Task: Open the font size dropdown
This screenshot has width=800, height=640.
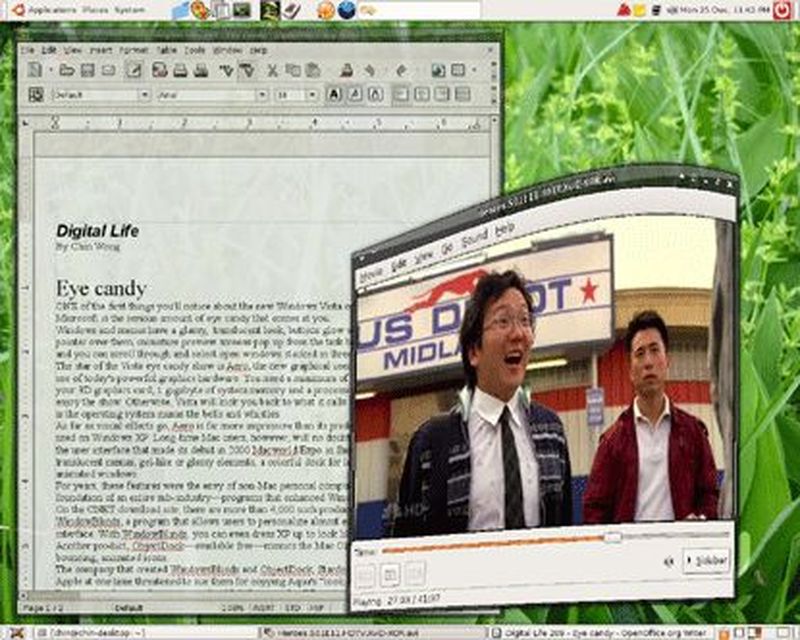Action: (x=313, y=95)
